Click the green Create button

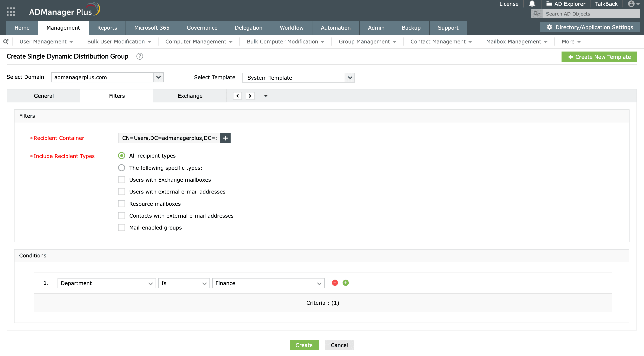pyautogui.click(x=304, y=345)
